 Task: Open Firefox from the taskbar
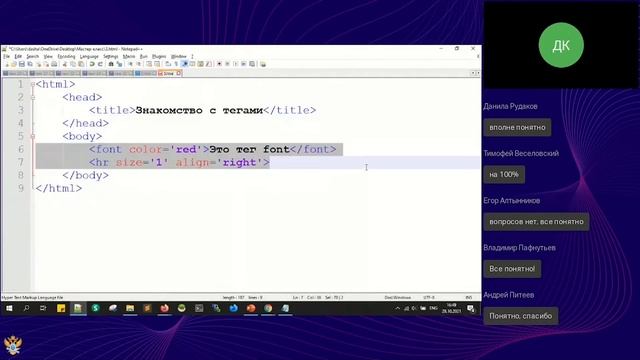(x=164, y=309)
